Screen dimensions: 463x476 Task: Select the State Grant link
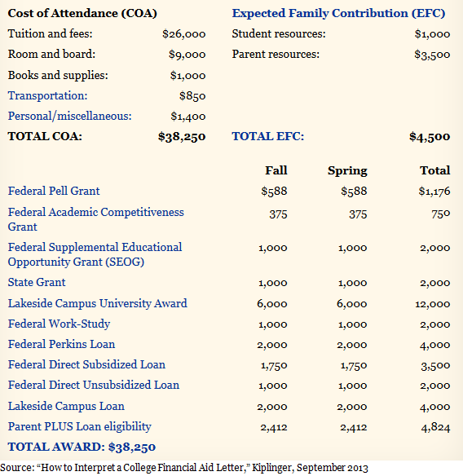click(37, 282)
